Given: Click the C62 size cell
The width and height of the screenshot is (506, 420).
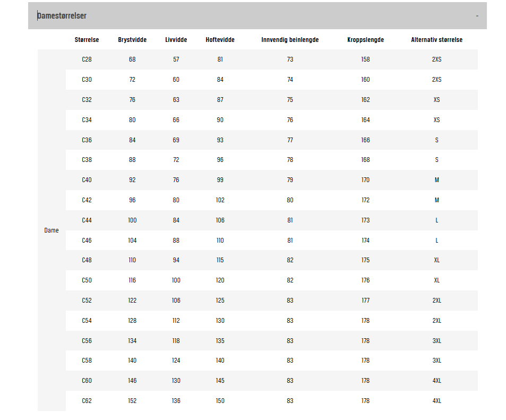Looking at the screenshot, I should pos(87,401).
